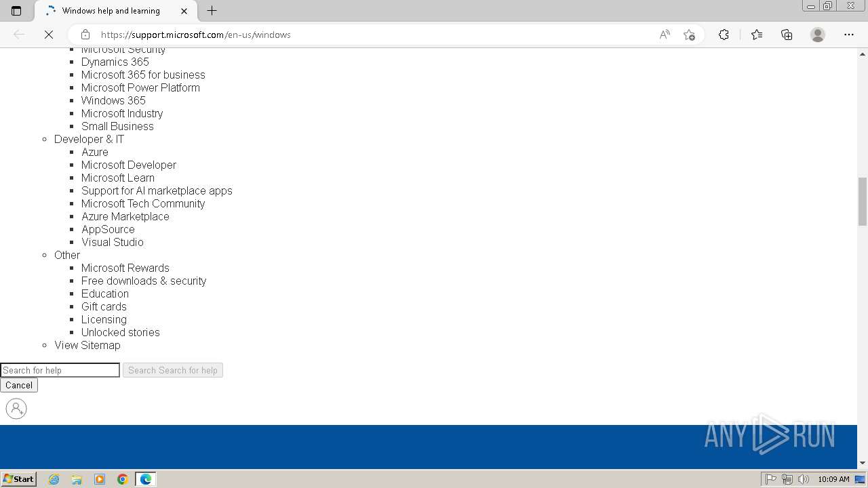
Task: Open the Azure Marketplace link
Action: click(x=125, y=216)
